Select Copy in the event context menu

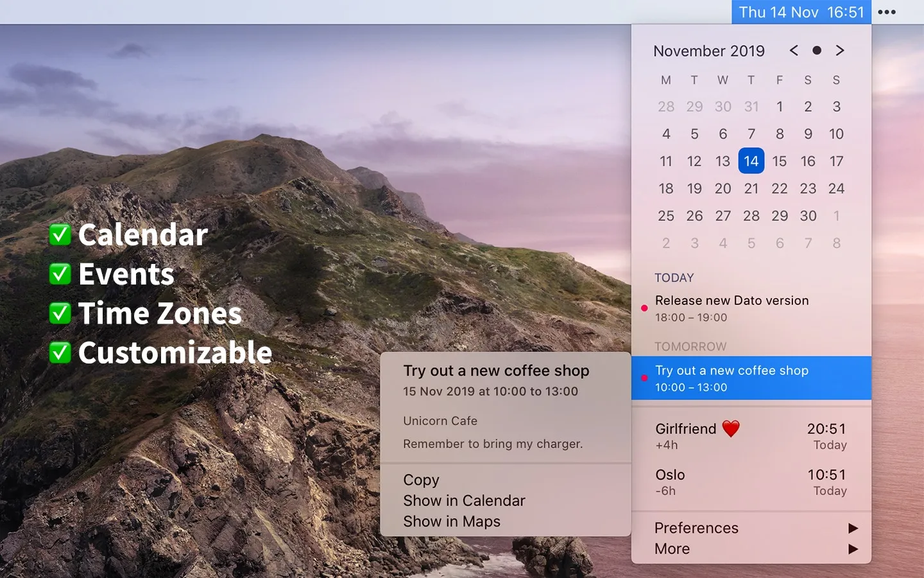[x=421, y=480]
